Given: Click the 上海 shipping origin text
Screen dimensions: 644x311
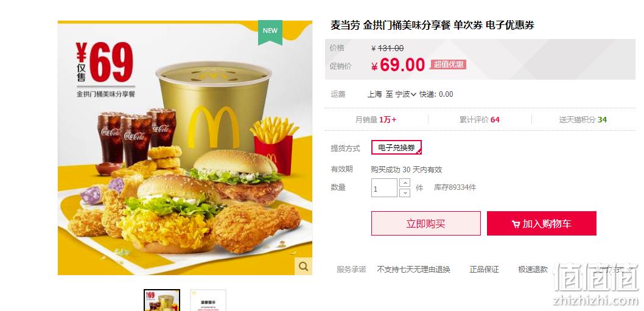Looking at the screenshot, I should [374, 94].
